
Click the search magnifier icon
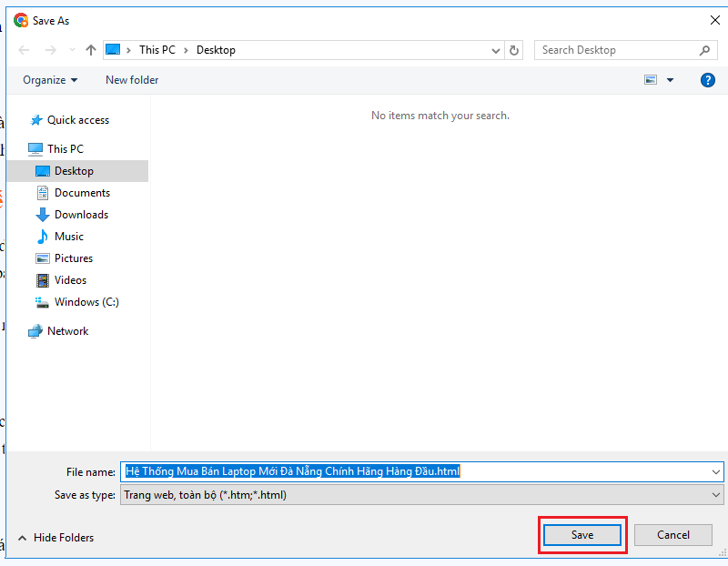coord(704,50)
